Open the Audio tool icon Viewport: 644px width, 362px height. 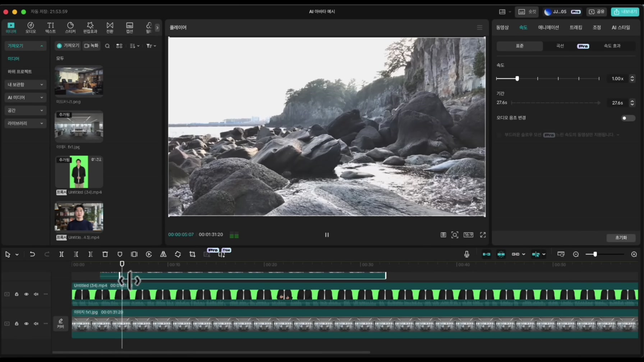coord(31,27)
